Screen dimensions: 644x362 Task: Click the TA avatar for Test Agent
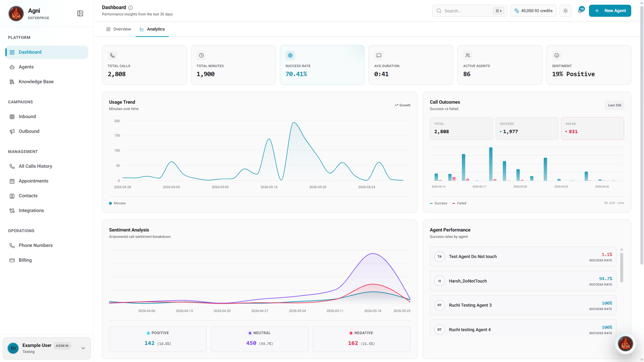click(x=440, y=257)
